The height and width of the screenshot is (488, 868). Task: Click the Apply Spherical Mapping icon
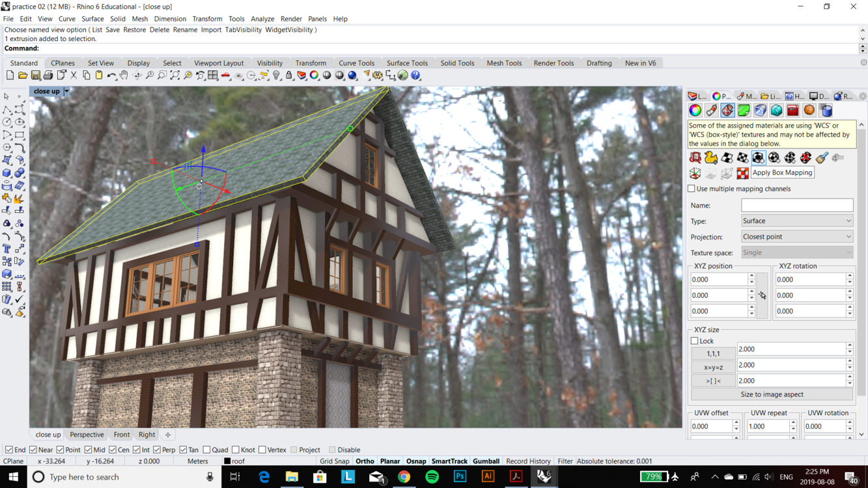point(774,157)
